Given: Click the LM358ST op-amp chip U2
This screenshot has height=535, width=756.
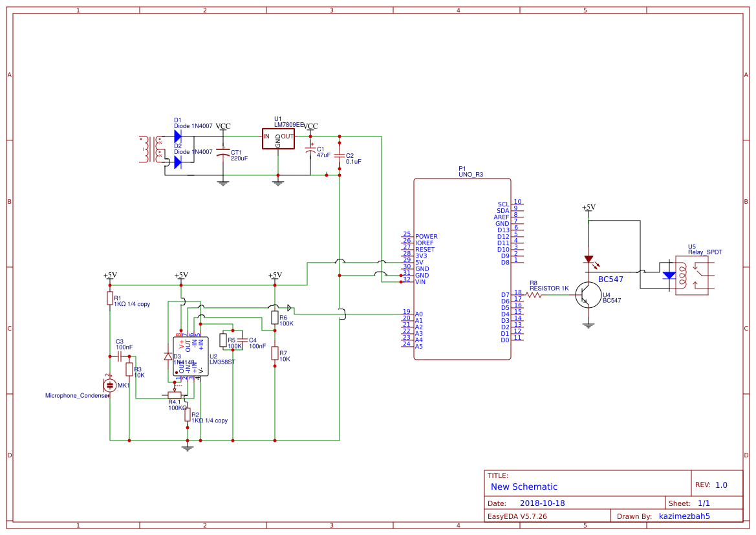Looking at the screenshot, I should click(x=190, y=356).
